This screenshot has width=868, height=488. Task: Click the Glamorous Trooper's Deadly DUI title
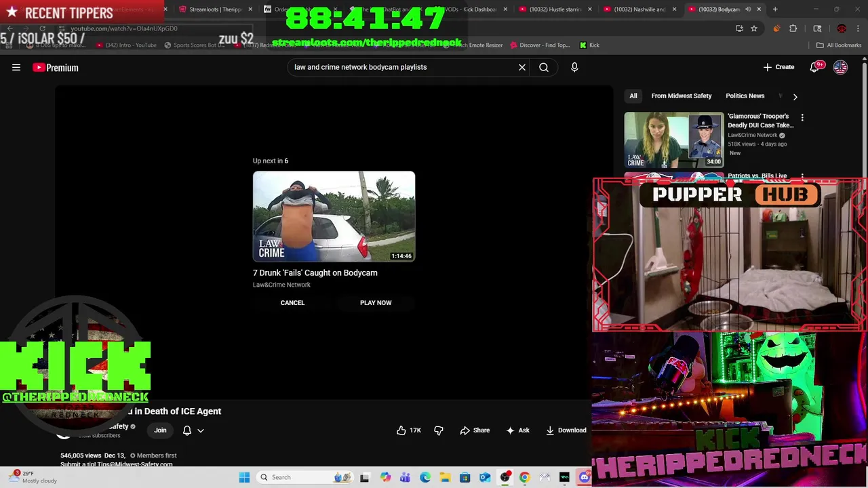point(761,121)
